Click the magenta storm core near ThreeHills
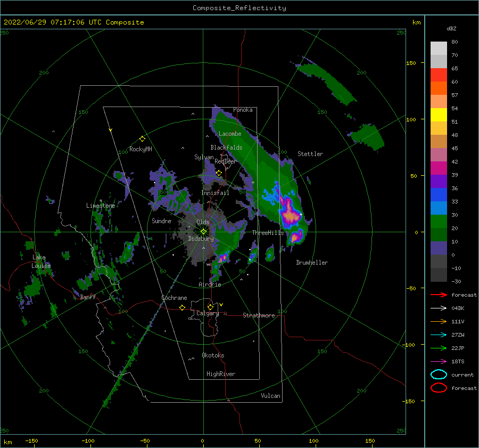 point(290,215)
